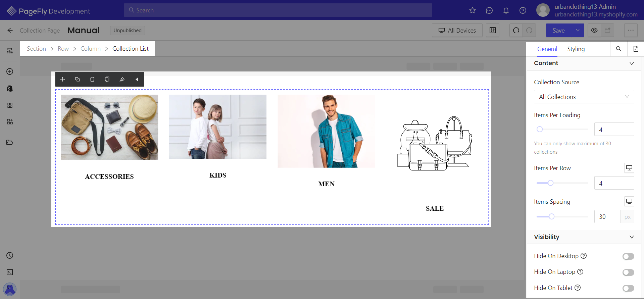Click the publish icon next to preview

607,30
